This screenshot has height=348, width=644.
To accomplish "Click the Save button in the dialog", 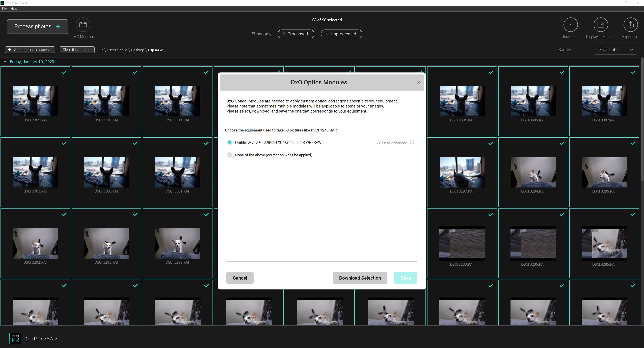I will click(406, 278).
